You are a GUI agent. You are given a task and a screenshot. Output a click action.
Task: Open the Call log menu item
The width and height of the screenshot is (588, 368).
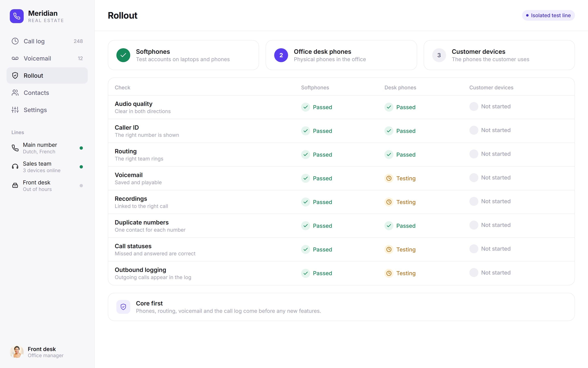pyautogui.click(x=47, y=41)
